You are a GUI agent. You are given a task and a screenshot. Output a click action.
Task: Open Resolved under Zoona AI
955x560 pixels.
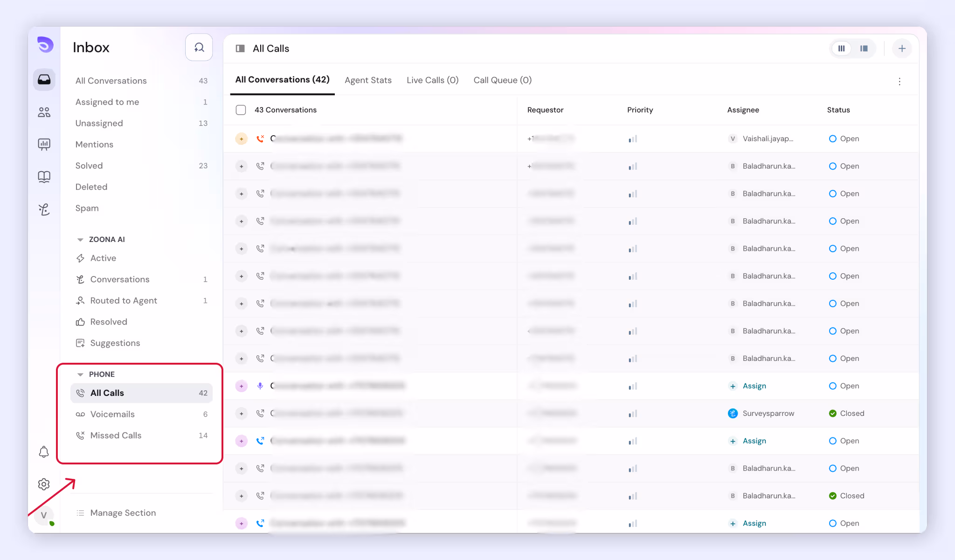[141, 322]
